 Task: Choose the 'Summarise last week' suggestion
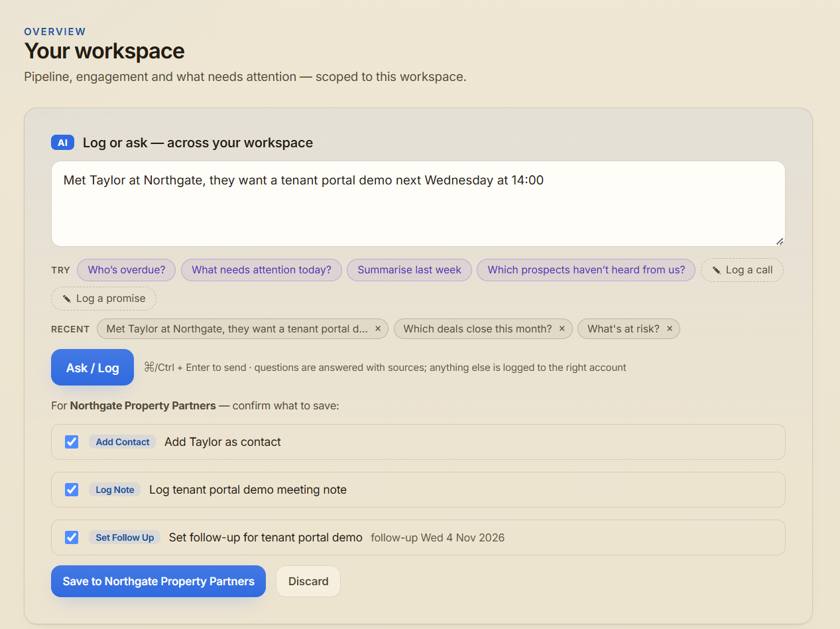(x=409, y=270)
